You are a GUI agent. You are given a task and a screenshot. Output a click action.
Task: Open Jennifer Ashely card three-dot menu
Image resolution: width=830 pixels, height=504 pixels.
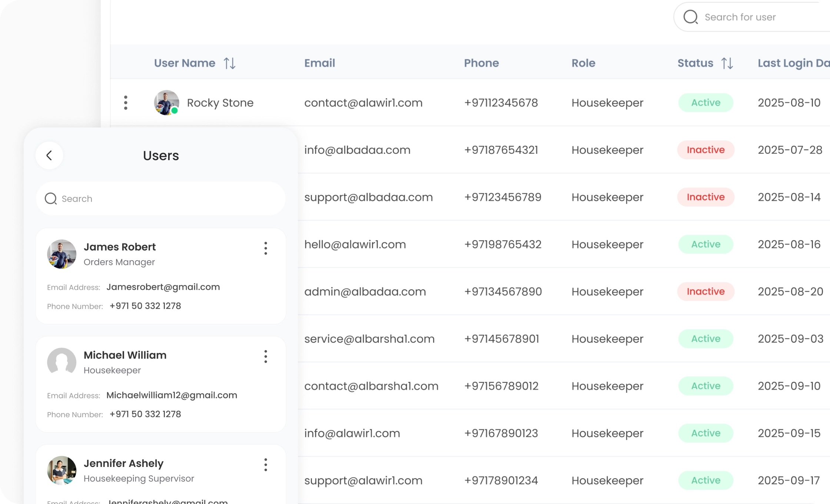(266, 465)
